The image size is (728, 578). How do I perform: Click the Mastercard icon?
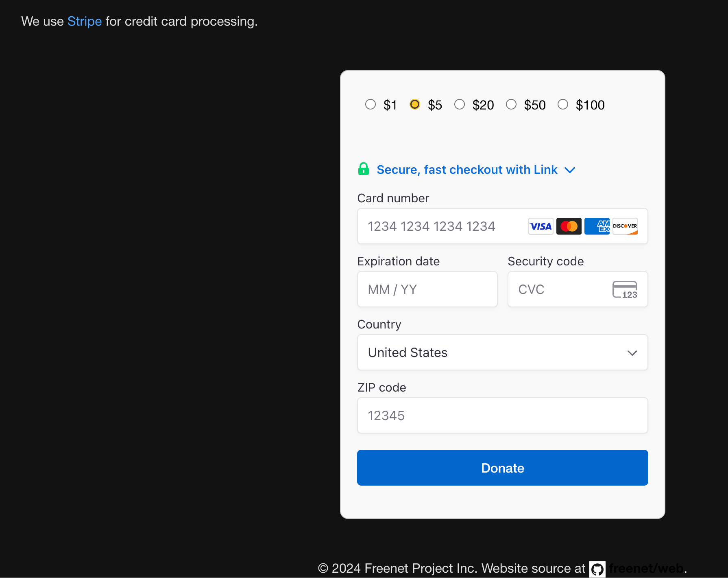[x=569, y=226]
